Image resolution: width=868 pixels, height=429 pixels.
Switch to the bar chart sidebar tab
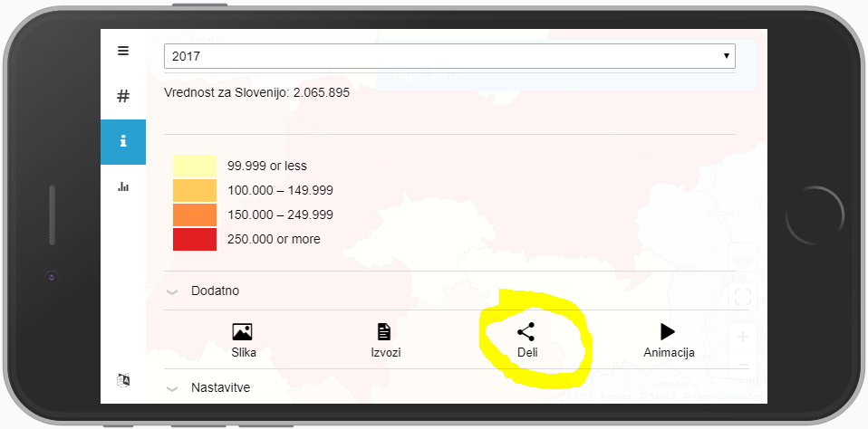point(123,186)
